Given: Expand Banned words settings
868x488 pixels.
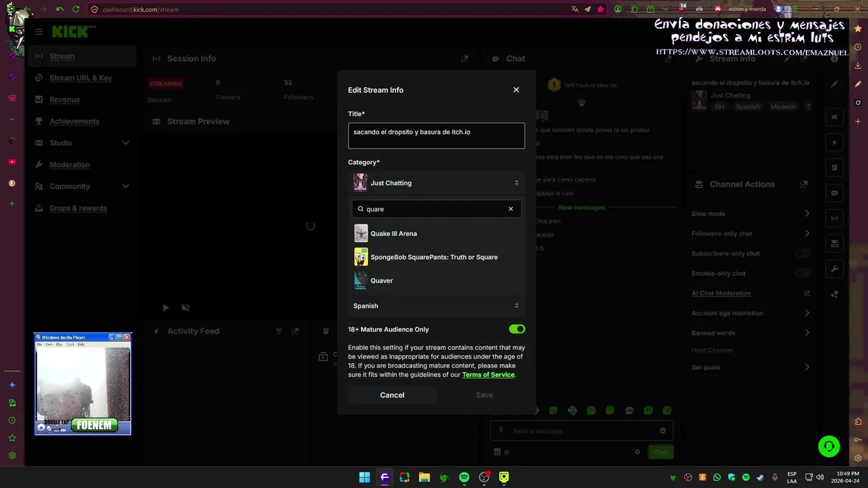Looking at the screenshot, I should 807,333.
